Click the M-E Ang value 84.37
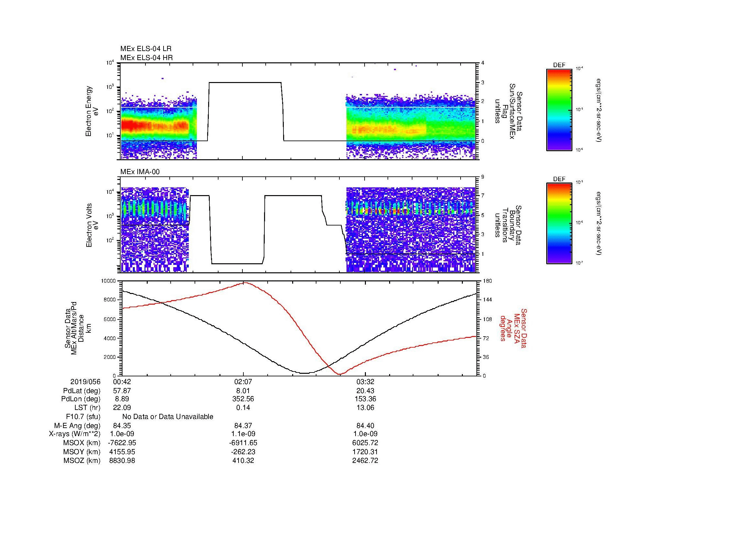The width and height of the screenshot is (756, 534). click(243, 426)
